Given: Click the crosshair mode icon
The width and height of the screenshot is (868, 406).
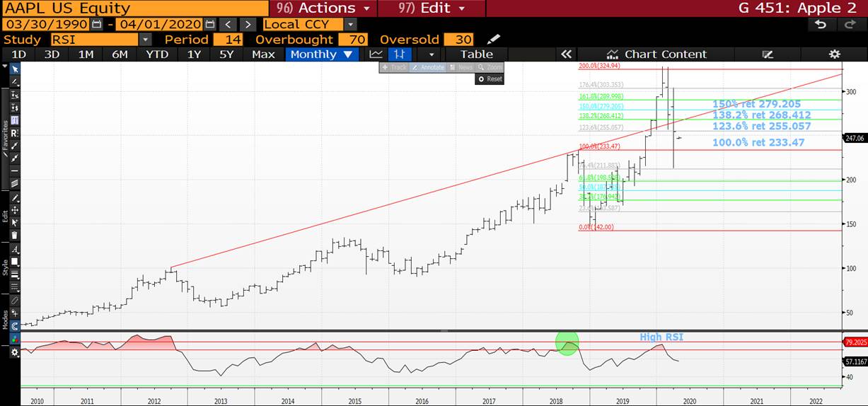Looking at the screenshot, I should click(16, 311).
